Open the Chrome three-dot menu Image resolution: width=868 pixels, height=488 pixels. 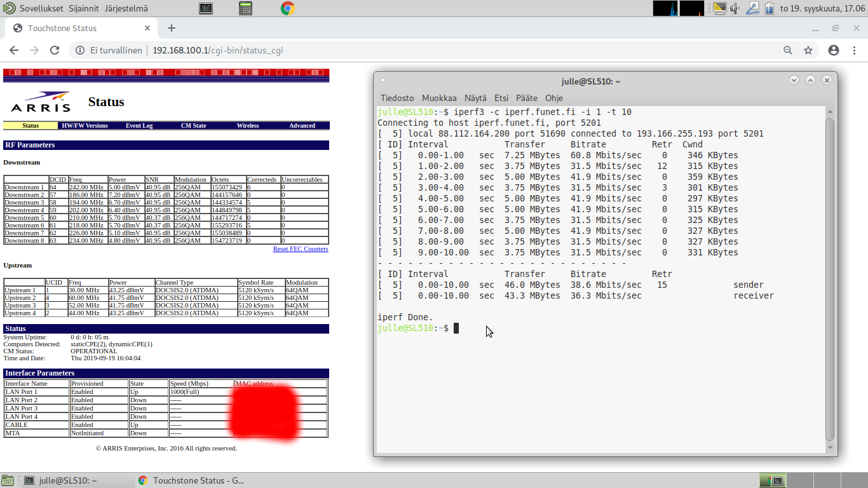854,50
